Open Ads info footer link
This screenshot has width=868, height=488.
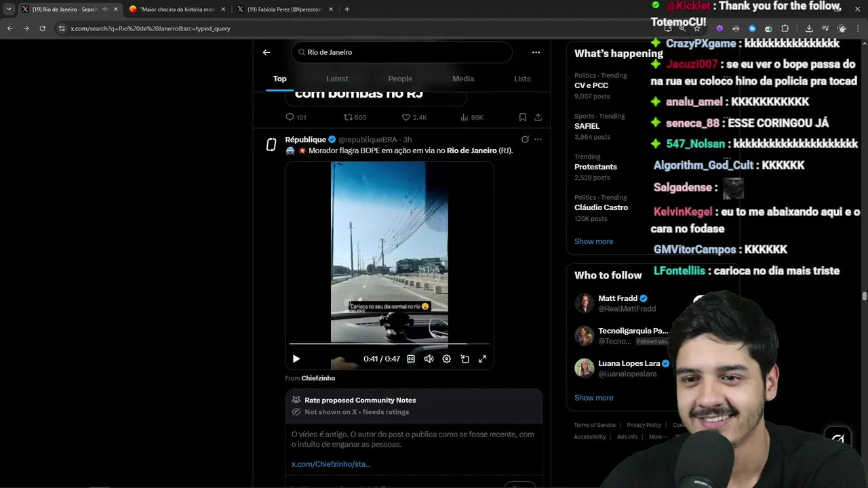[627, 437]
